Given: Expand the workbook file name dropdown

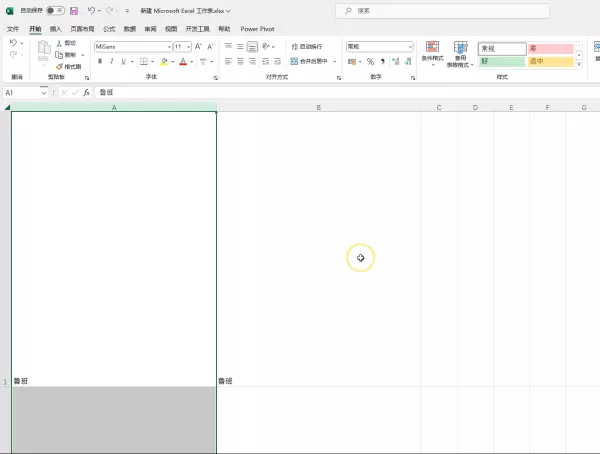Looking at the screenshot, I should click(228, 11).
